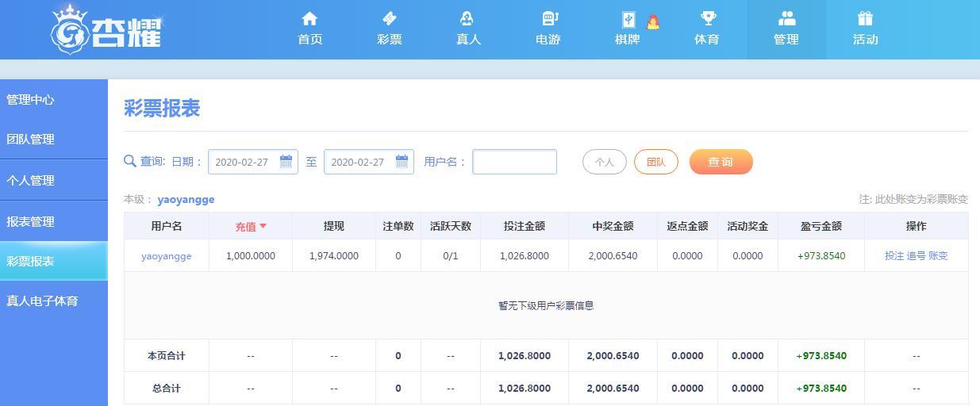The image size is (980, 406).
Task: Open the yaoyangge breadcrumb link after 本级
Action: click(x=186, y=199)
